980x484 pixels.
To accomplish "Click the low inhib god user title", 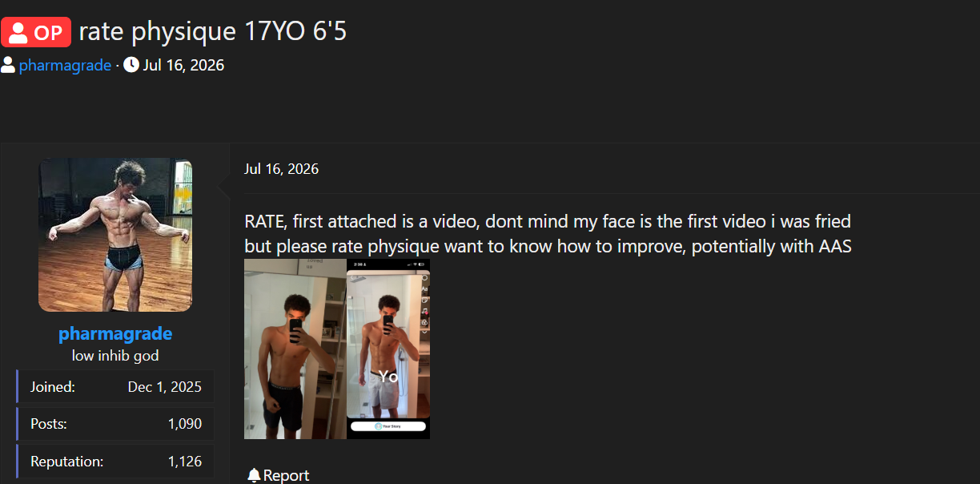I will pyautogui.click(x=115, y=356).
